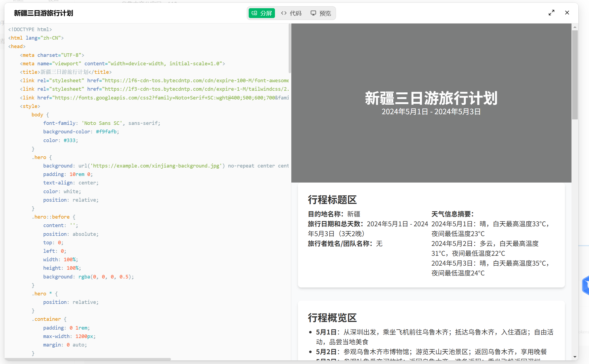Switch to the 代码 code tab
Screen dimensions: 589x364
tap(291, 13)
